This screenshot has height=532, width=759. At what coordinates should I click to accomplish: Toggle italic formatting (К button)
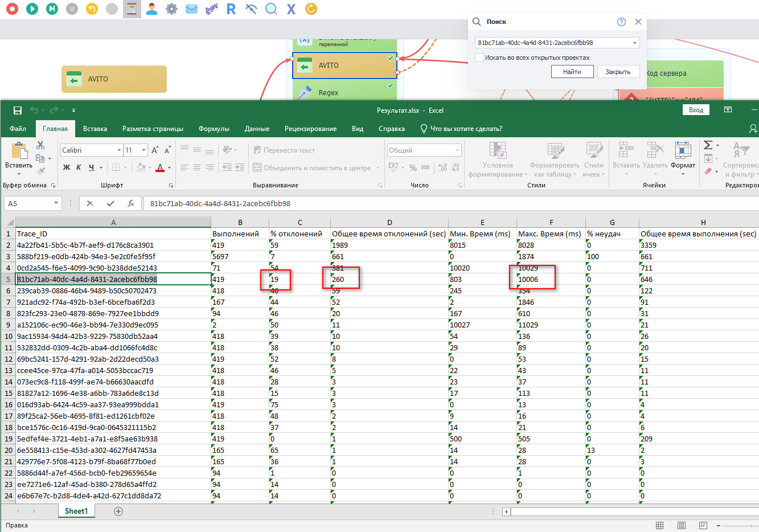[x=79, y=167]
